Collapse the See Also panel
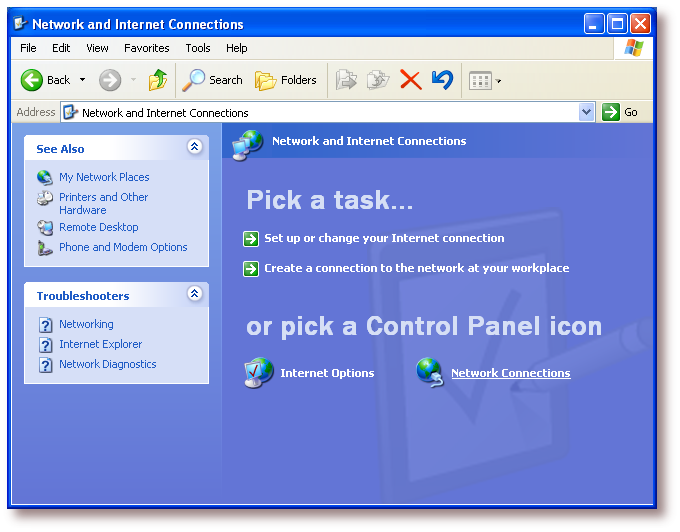680x532 pixels. tap(195, 147)
